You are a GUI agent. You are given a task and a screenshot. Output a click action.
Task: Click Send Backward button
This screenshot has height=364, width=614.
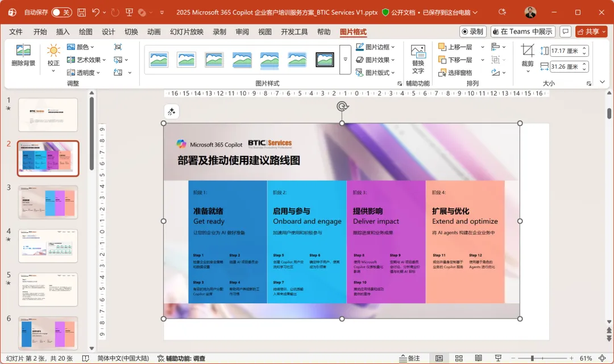click(455, 60)
